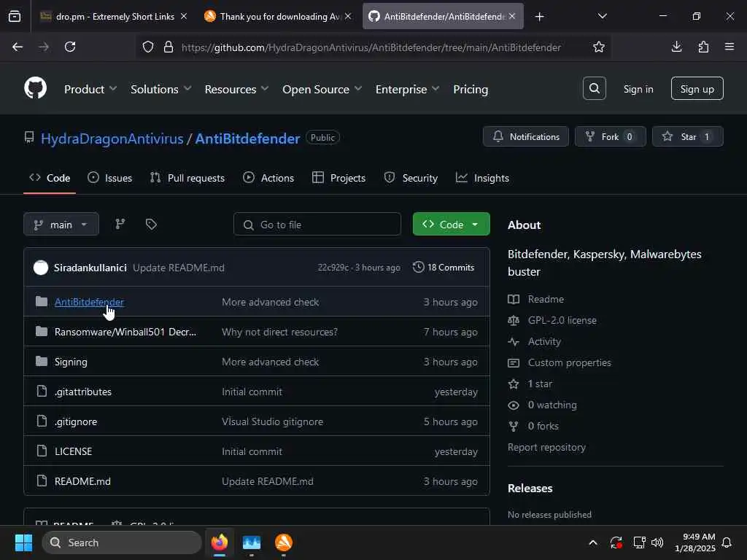Screen dimensions: 747x560
Task: Click the site padlock icon
Action: tap(169, 47)
